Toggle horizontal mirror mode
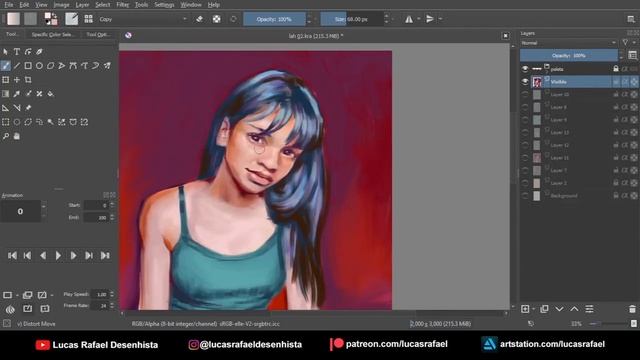The image size is (640, 360). tap(409, 19)
